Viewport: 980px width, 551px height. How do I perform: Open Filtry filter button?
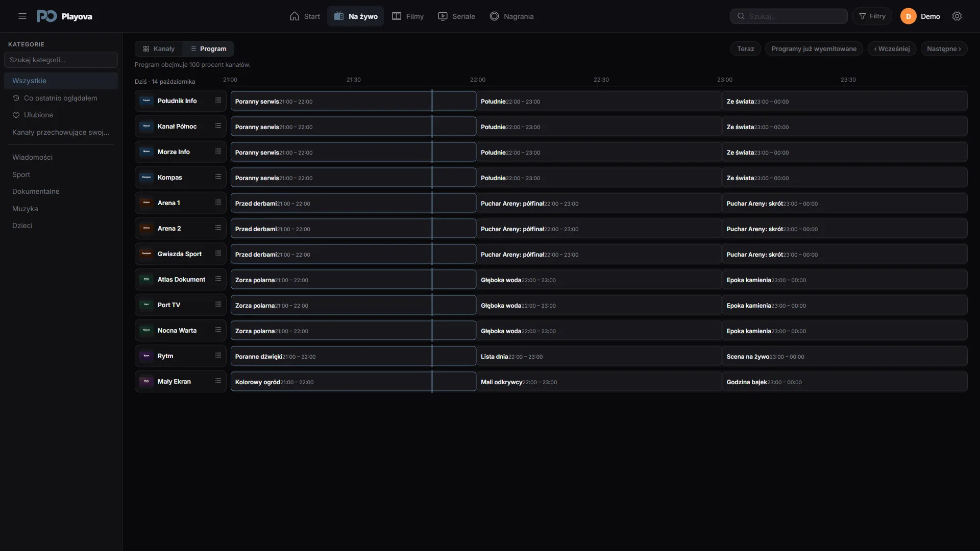coord(872,16)
